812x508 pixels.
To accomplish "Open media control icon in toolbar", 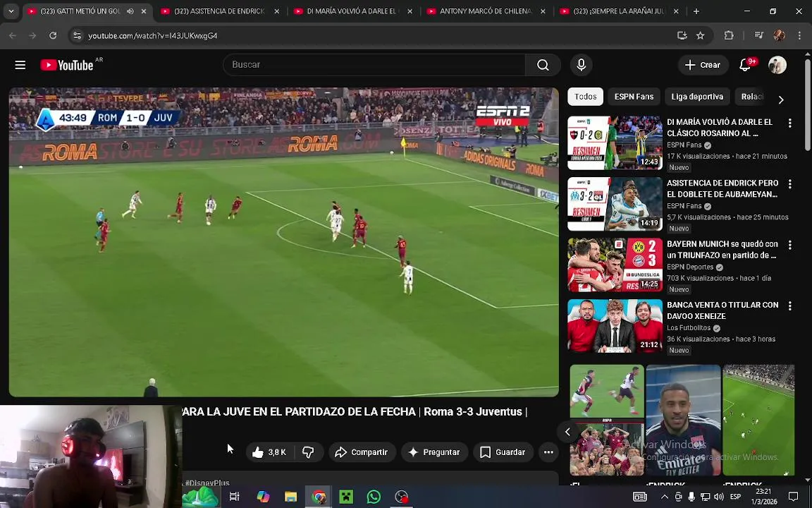I will tap(758, 35).
